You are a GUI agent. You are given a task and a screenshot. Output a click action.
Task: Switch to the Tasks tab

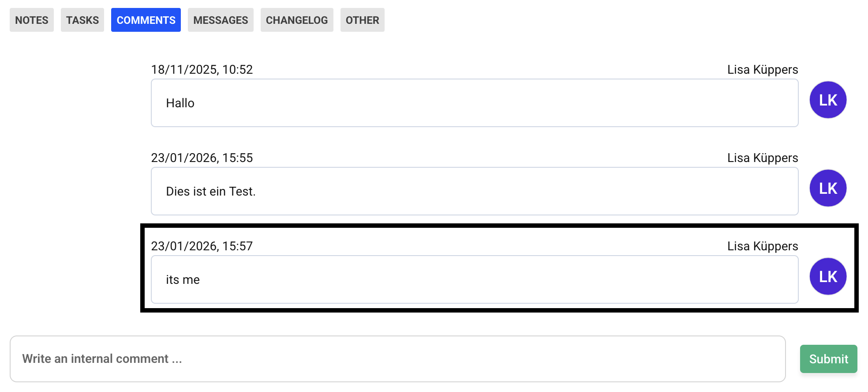tap(82, 20)
